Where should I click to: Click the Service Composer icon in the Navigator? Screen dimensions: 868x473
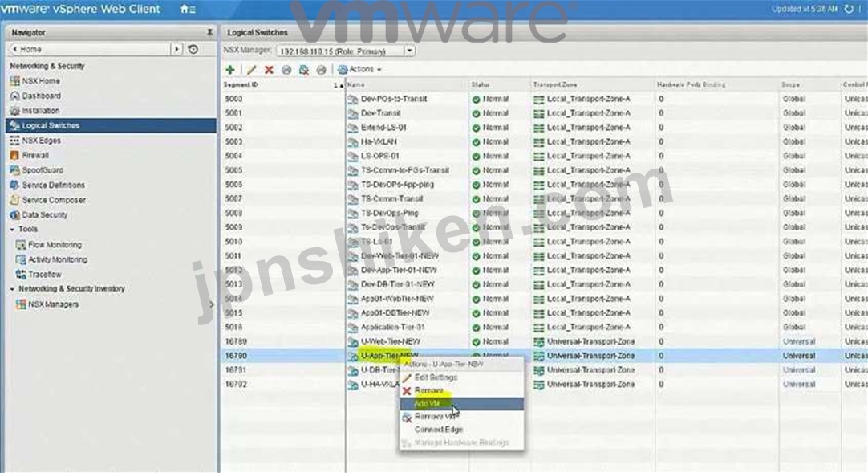click(x=15, y=201)
